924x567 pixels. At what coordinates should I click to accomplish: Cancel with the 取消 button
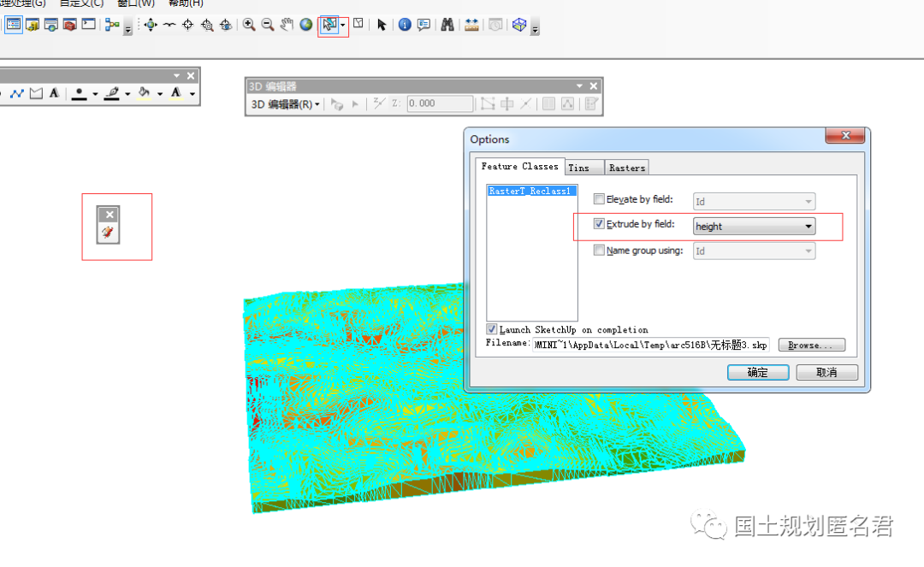point(826,372)
